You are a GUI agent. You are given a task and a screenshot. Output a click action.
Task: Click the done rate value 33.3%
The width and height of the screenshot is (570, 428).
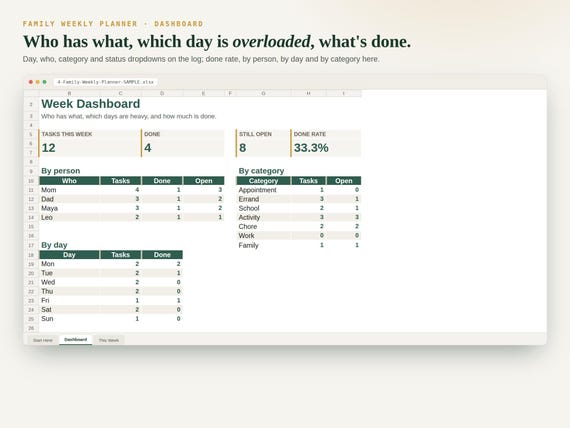click(x=311, y=148)
